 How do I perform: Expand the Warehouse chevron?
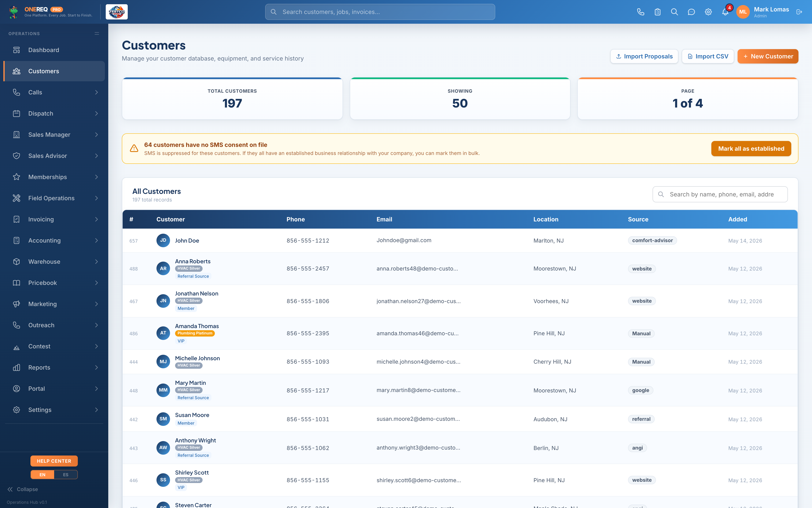[x=97, y=262]
